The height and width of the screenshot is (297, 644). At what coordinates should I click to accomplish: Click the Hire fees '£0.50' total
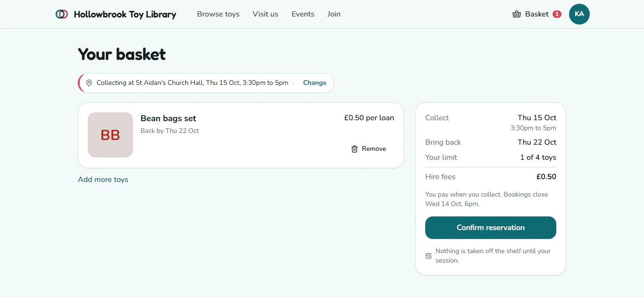click(x=546, y=177)
